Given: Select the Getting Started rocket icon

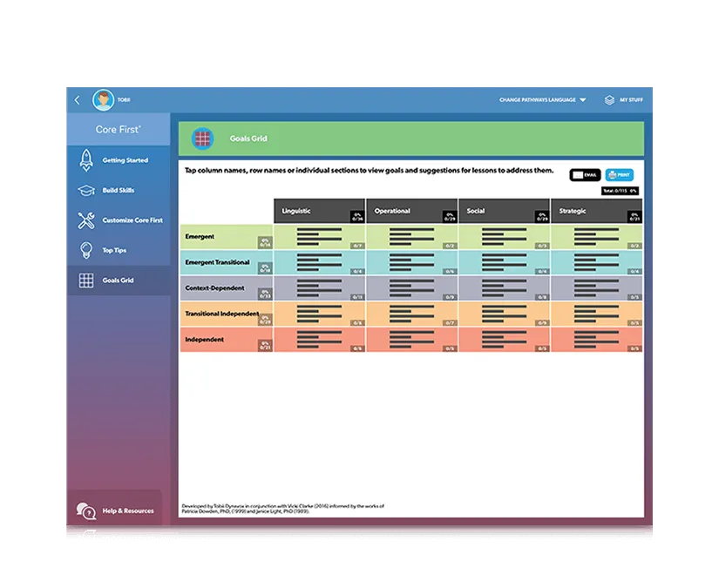Looking at the screenshot, I should [x=86, y=160].
